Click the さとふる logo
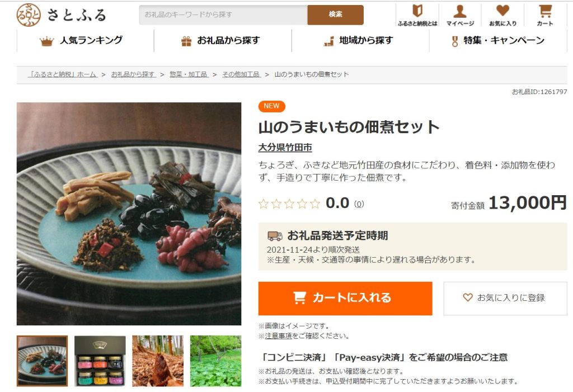 click(62, 15)
